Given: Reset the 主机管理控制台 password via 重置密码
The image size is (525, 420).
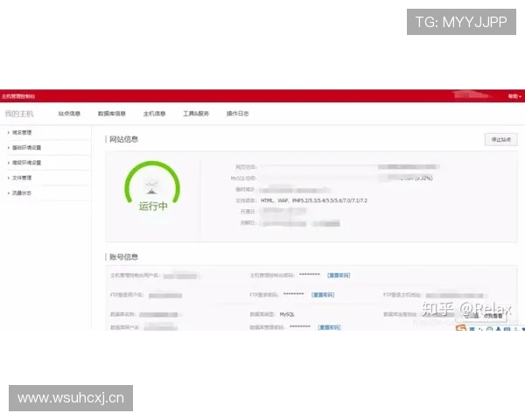Looking at the screenshot, I should (339, 276).
